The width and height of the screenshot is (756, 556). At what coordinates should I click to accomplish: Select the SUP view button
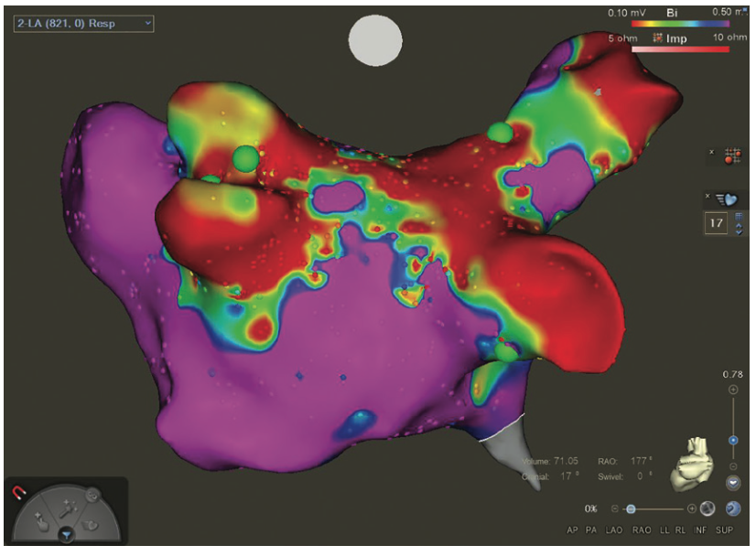tap(725, 529)
